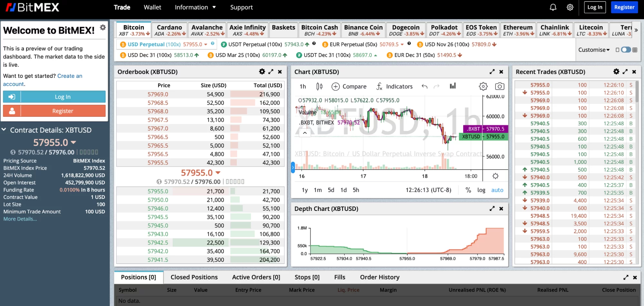Screen dimensions: 644x306
Task: Open chart Indicators menu
Action: 394,86
